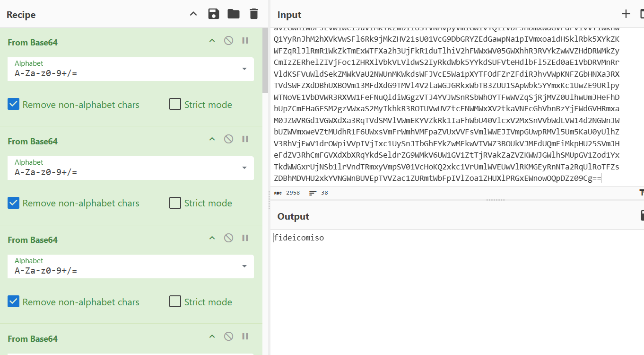
Task: Uncheck Remove non-alphabet chars in first operation
Action: pyautogui.click(x=14, y=105)
